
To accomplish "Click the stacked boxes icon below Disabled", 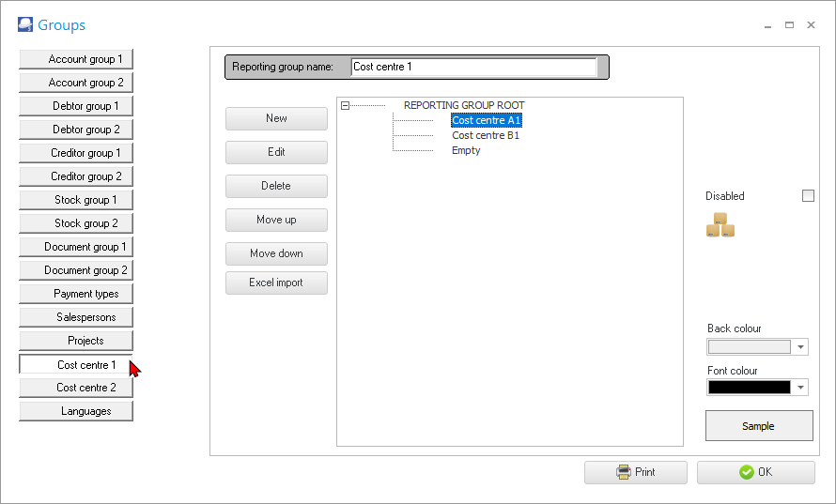I will (720, 225).
